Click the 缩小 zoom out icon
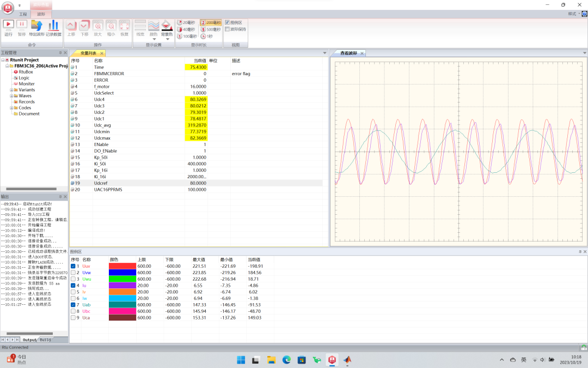This screenshot has height=368, width=588. 111,25
